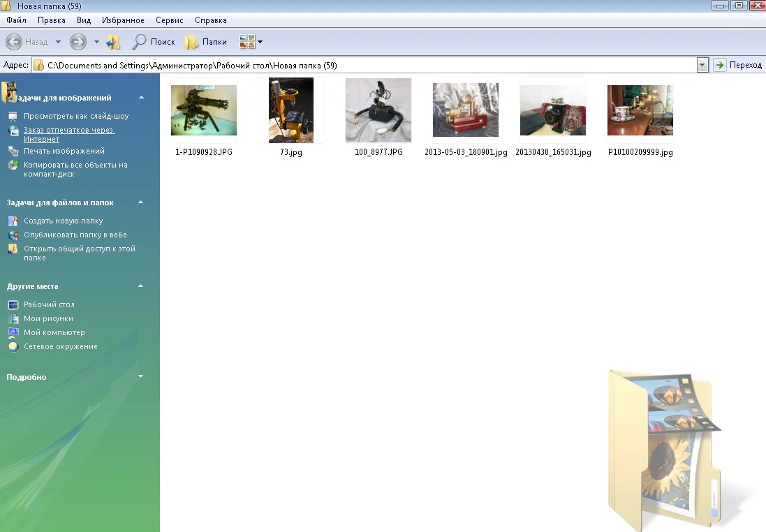Screen dimensions: 766x532
Task: Click the file name 100_8977.JPG label
Action: [x=378, y=152]
